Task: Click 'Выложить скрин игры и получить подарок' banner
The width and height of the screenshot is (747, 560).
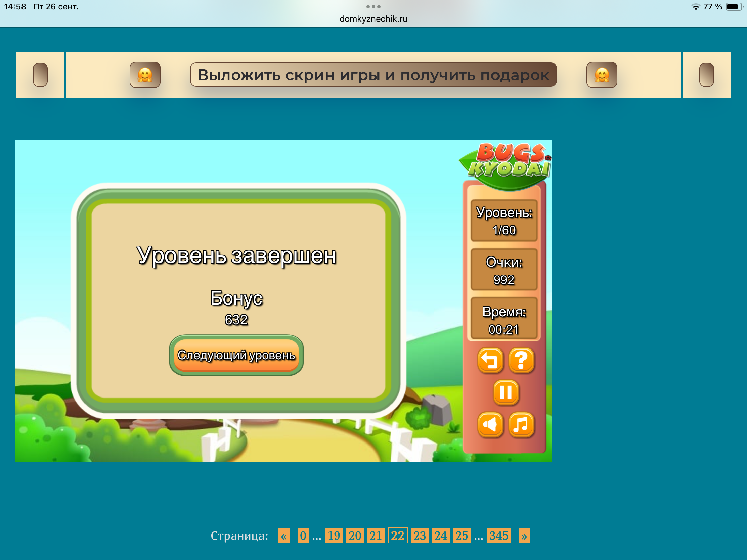Action: point(373,75)
